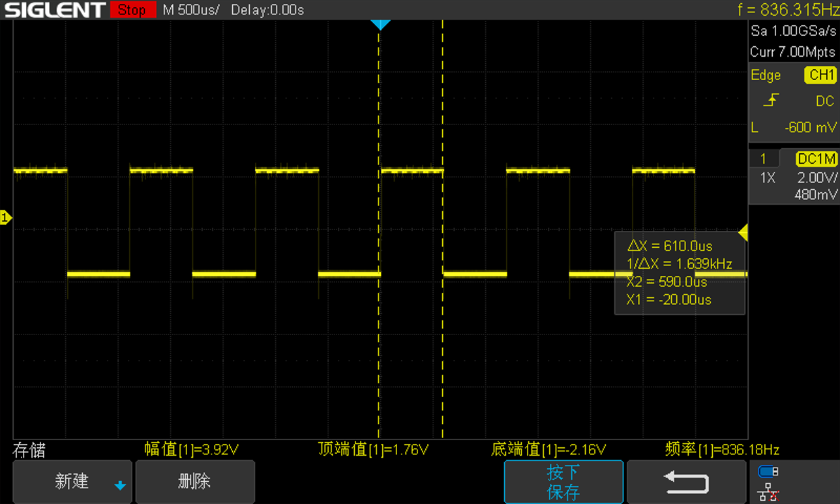Click the red Stop status indicator
This screenshot has height=504, width=840.
click(x=132, y=10)
